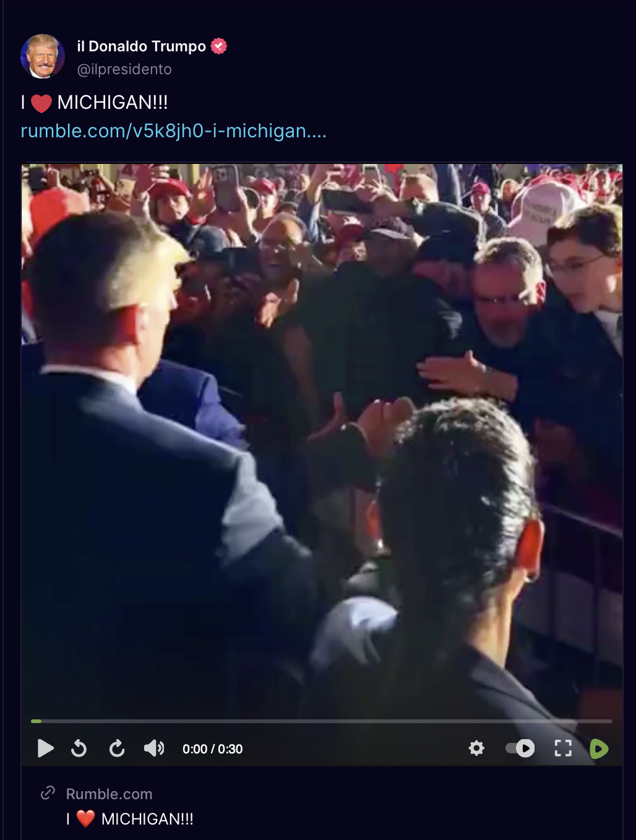
Task: Open the rumble.com/v5k8jh0-i-michigan link
Action: [x=174, y=131]
